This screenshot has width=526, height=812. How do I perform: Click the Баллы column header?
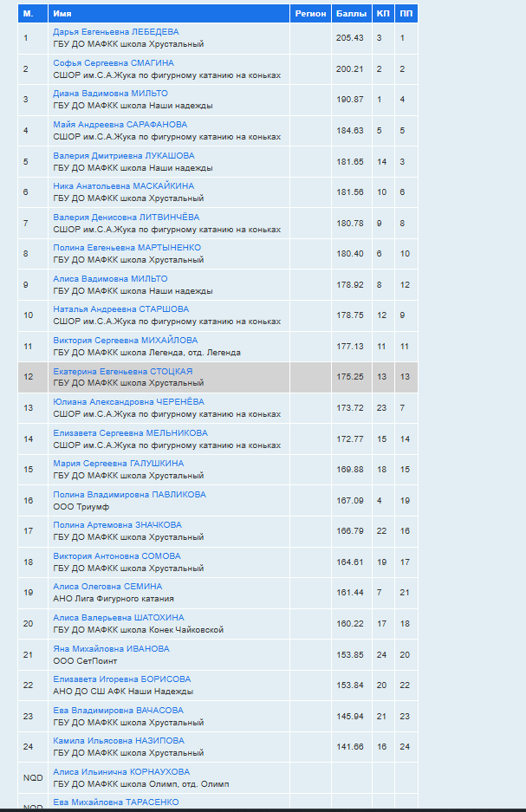pos(352,14)
